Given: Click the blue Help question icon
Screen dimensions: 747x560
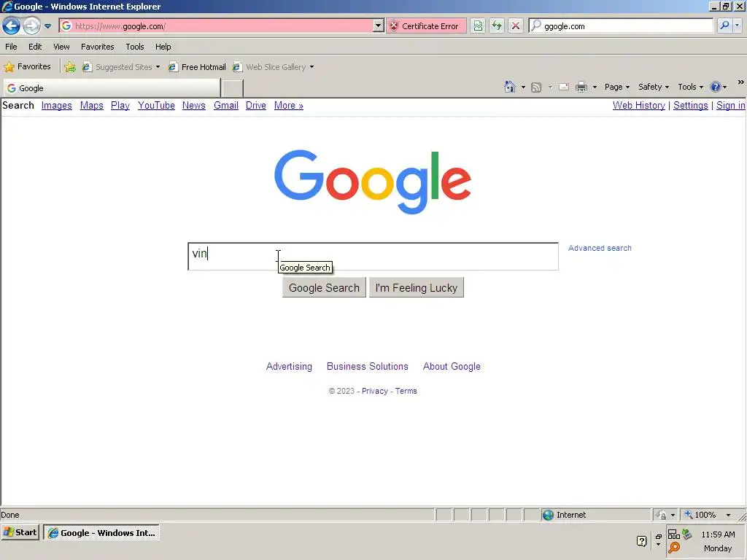Looking at the screenshot, I should (715, 87).
